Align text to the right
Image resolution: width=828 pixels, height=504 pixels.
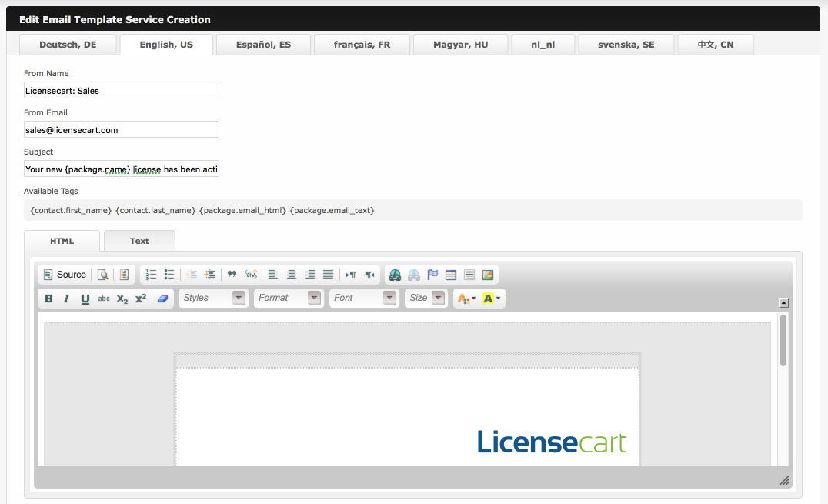[310, 275]
